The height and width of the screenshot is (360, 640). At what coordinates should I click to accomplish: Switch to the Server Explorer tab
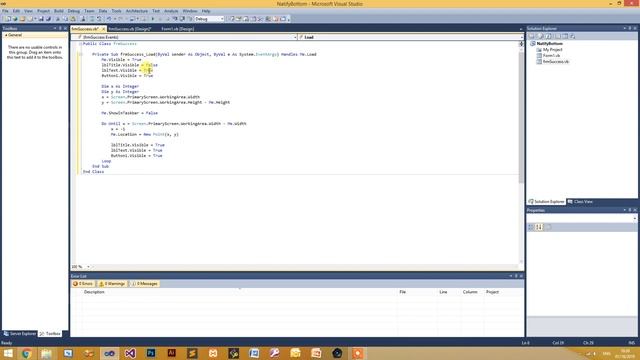tap(20, 333)
